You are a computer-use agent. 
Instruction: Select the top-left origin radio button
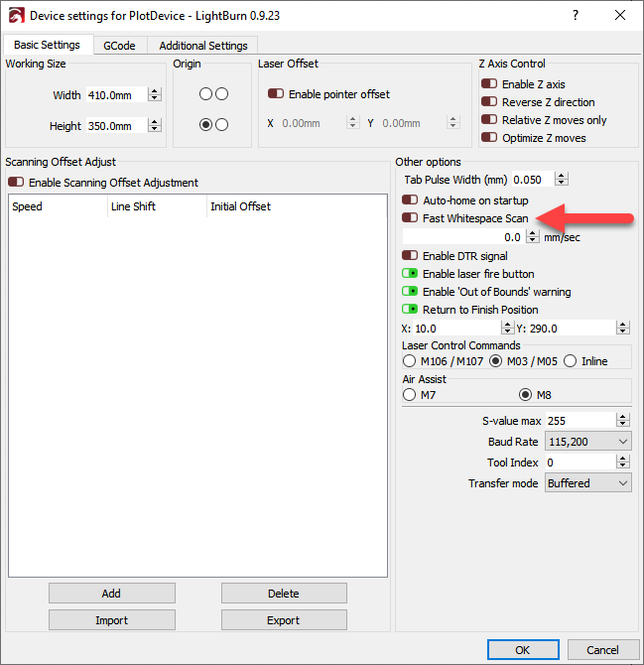click(x=205, y=93)
